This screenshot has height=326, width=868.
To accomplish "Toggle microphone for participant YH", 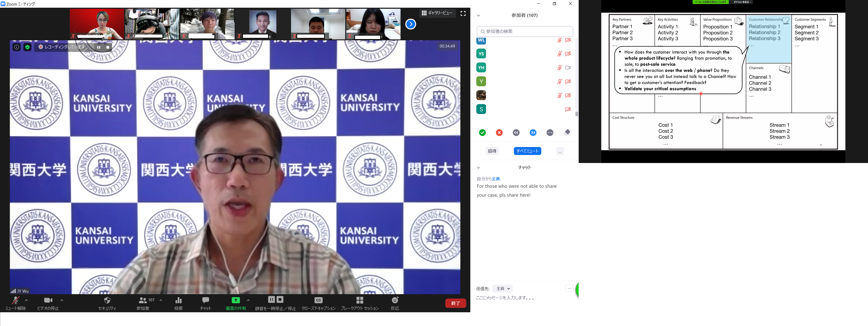I will pos(559,67).
